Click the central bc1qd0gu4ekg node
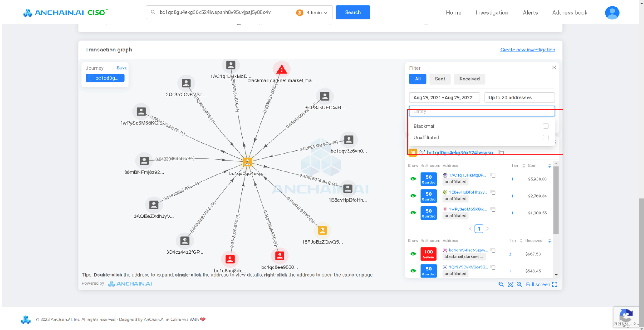This screenshot has width=644, height=330. 247,162
